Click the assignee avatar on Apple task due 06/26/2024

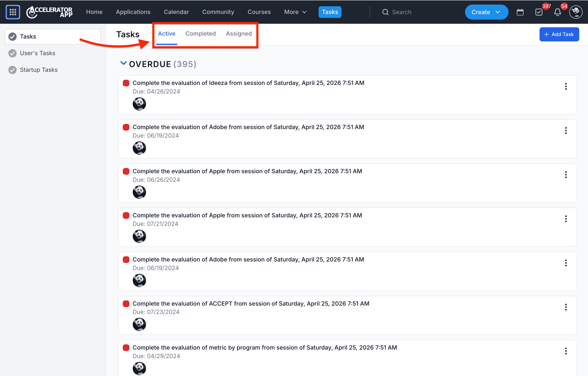[139, 192]
